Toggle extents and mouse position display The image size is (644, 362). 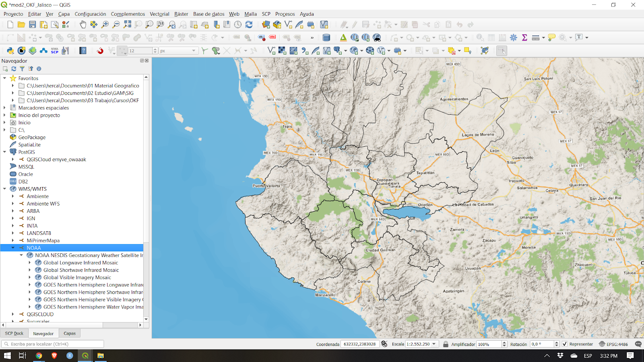click(384, 344)
